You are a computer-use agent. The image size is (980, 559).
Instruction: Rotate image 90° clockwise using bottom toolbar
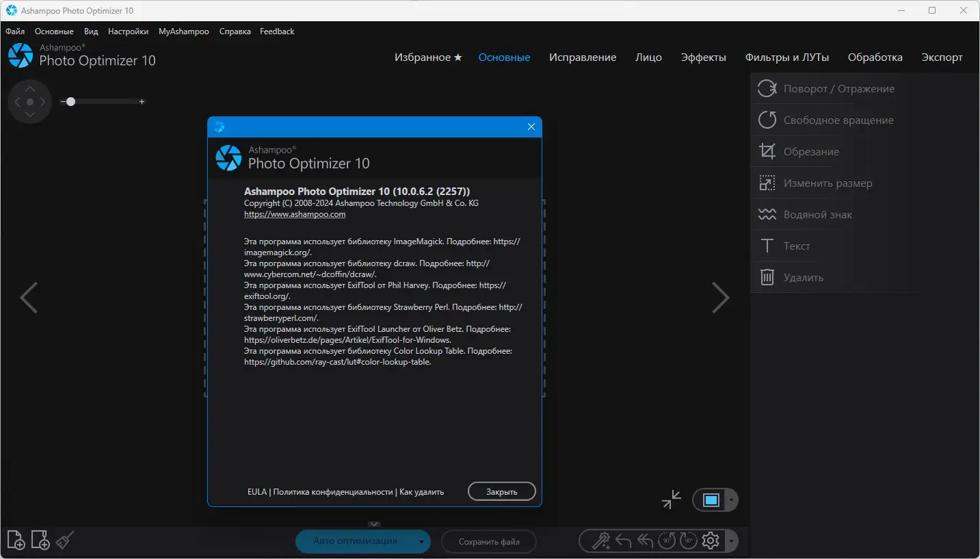(x=688, y=541)
